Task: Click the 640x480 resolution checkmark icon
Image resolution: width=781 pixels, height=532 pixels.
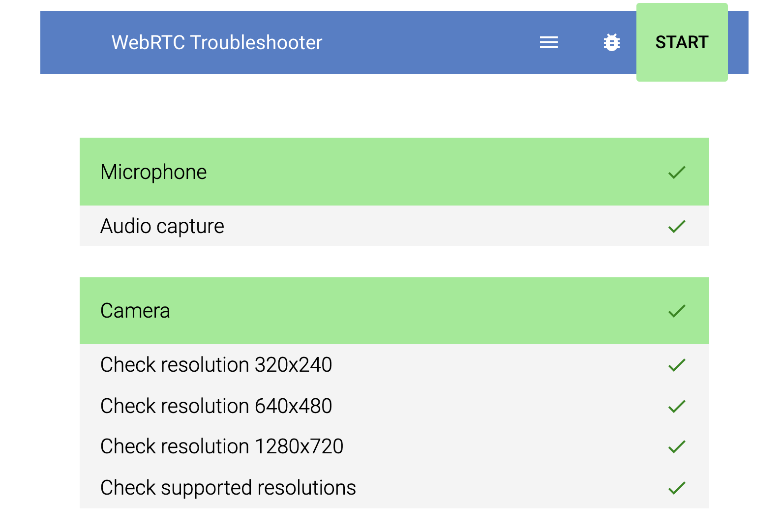Action: tap(677, 406)
